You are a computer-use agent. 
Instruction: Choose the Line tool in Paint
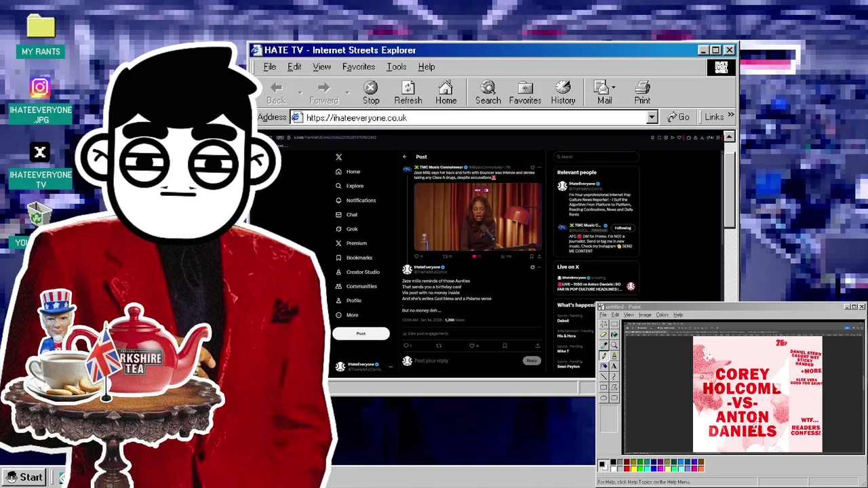pyautogui.click(x=604, y=377)
